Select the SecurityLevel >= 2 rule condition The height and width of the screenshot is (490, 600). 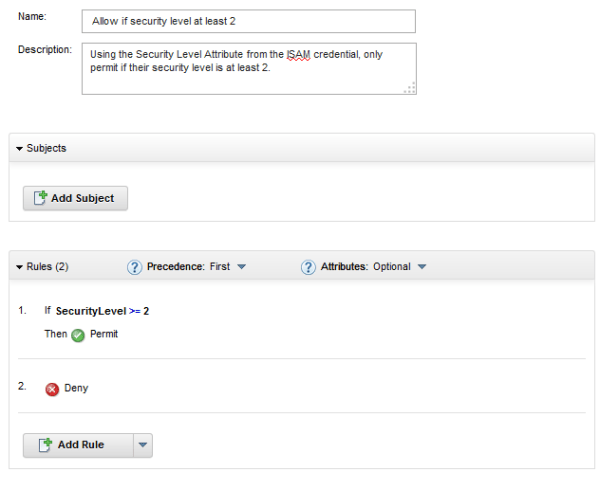point(102,311)
